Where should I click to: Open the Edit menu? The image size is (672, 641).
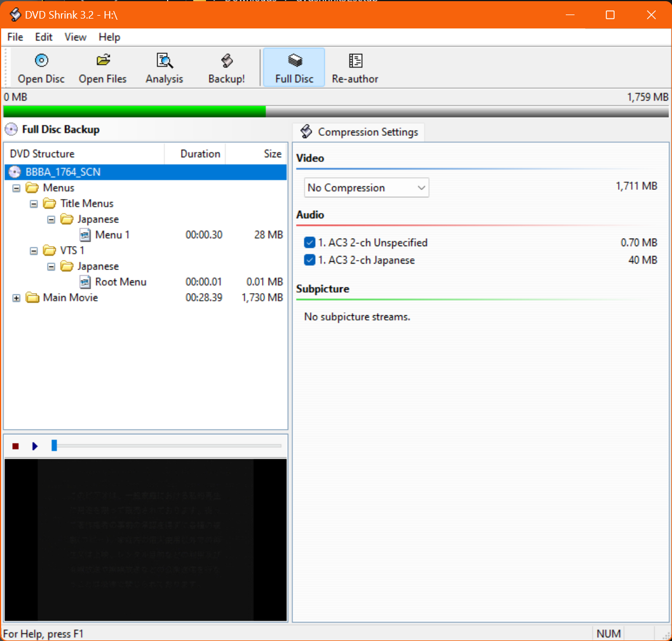(x=44, y=37)
